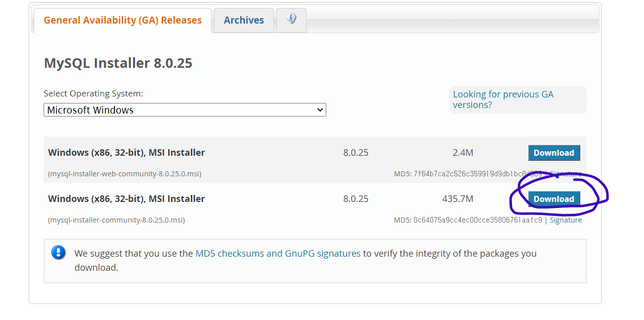Click file name '(mysql-installer-web-community-8.0.25.0.msi)'

[x=124, y=174]
